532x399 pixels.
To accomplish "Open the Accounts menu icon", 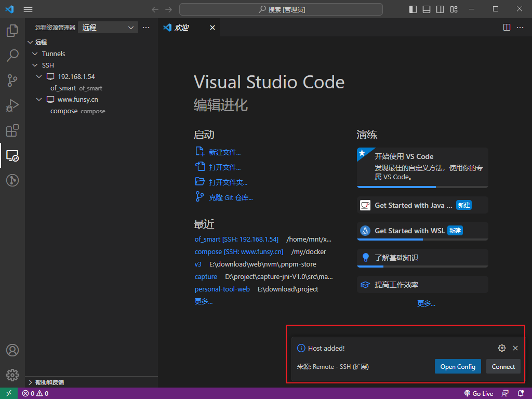I will (12, 350).
